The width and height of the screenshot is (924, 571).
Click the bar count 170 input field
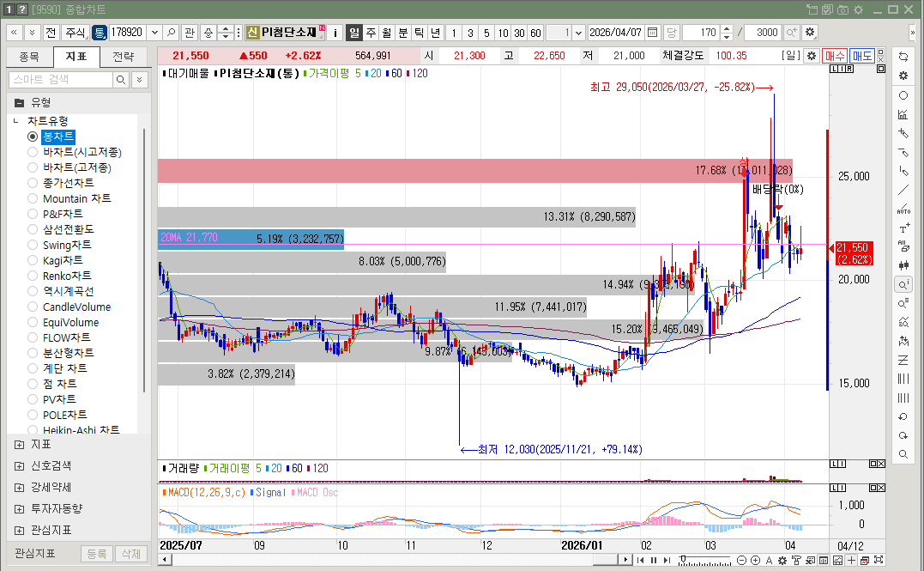[701, 33]
